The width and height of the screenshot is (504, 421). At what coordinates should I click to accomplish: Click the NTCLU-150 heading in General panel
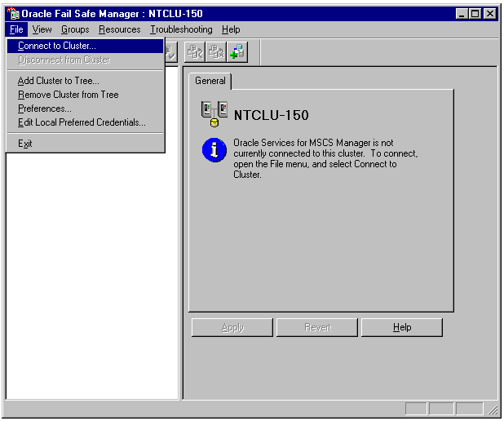pyautogui.click(x=272, y=115)
